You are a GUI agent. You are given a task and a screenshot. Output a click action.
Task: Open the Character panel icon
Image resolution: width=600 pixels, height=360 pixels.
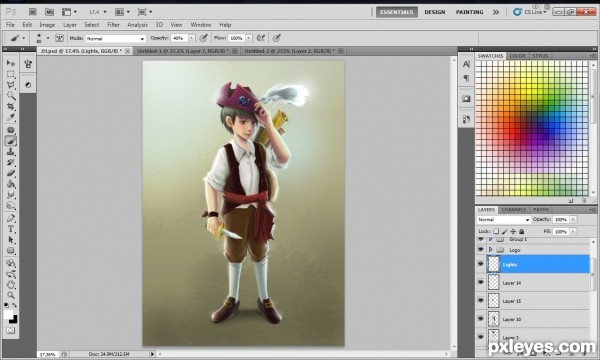pos(466,64)
